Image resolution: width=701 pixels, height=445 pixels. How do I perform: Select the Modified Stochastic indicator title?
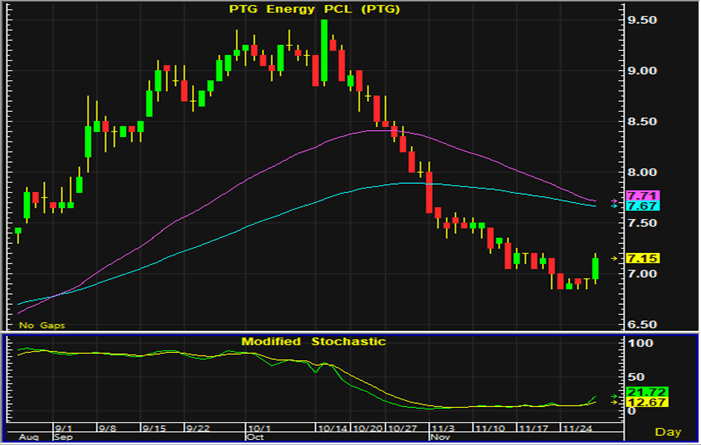[x=313, y=342]
